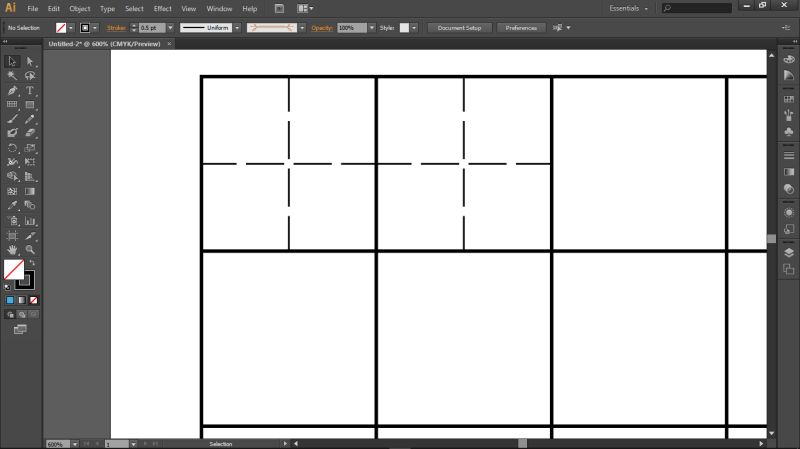Select the Column Graph tool
This screenshot has width=800, height=449.
tap(30, 221)
